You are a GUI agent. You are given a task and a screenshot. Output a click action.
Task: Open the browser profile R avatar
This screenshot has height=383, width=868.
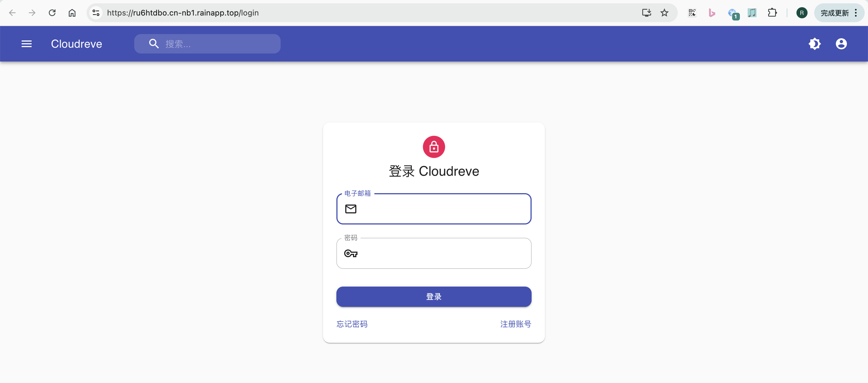[802, 13]
